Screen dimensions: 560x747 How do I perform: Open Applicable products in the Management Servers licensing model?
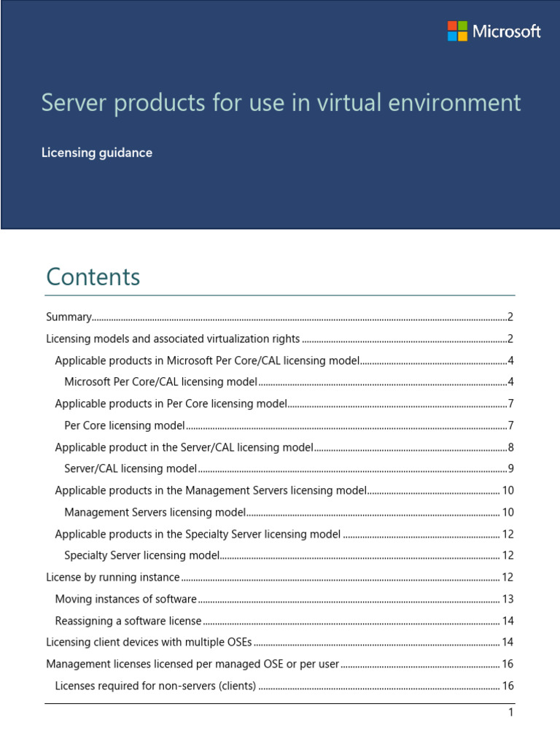[284, 490]
